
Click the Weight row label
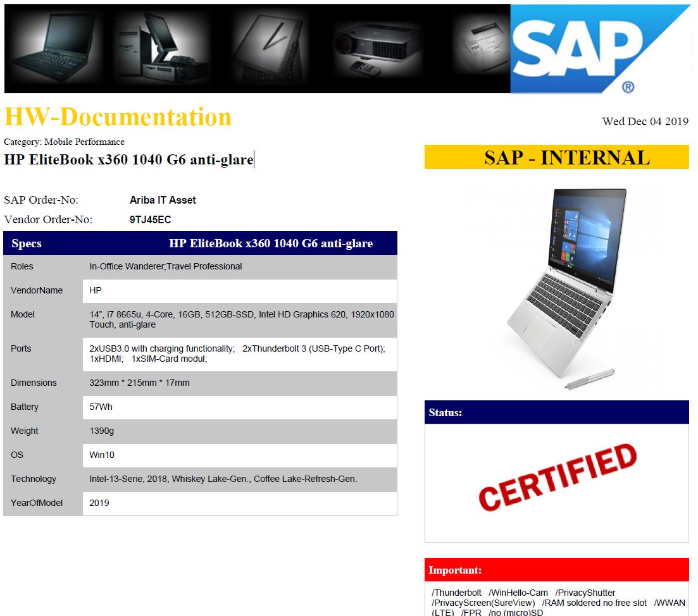tap(24, 431)
